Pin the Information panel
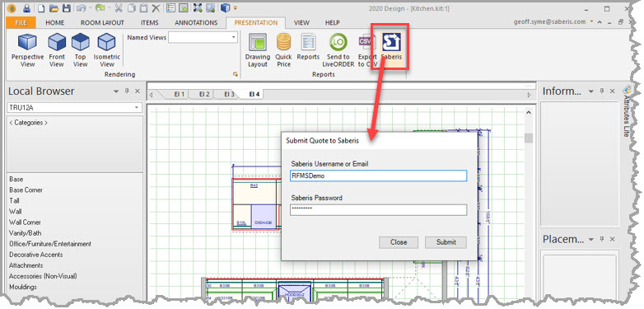The image size is (644, 309). pos(601,91)
